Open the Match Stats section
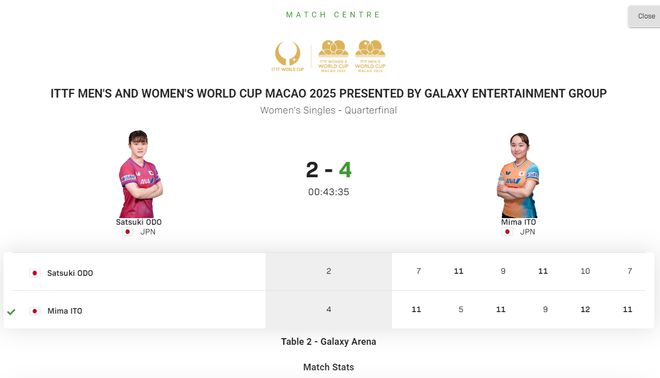The image size is (660, 378). coord(328,367)
